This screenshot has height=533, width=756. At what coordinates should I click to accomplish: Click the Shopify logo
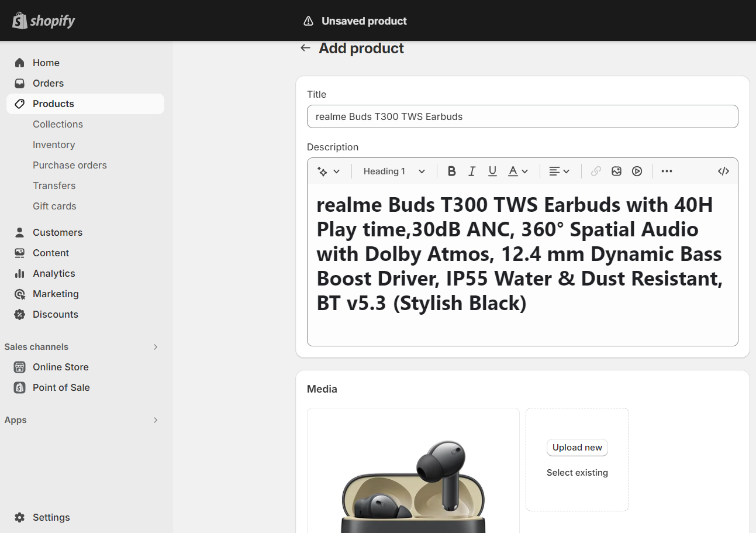[x=44, y=21]
